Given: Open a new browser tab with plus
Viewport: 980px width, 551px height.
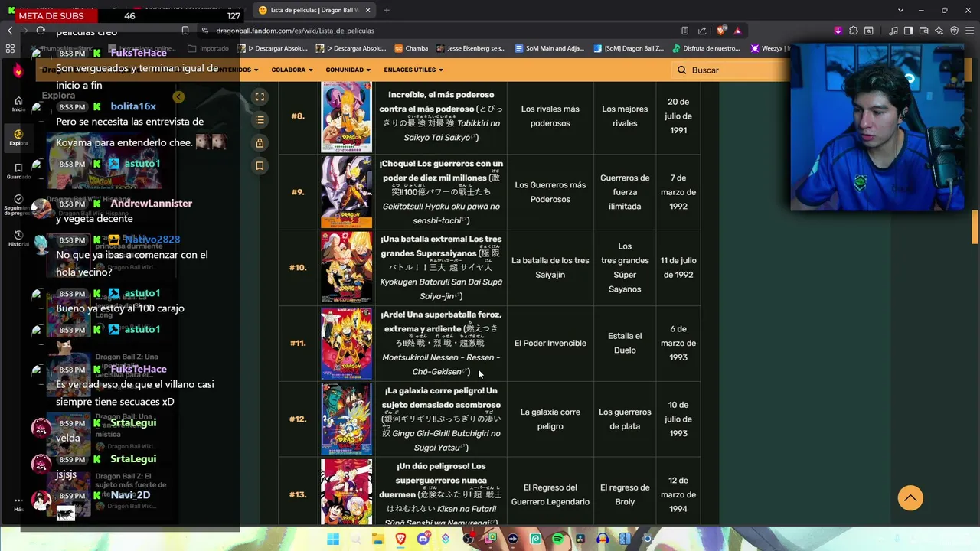Looking at the screenshot, I should point(387,10).
